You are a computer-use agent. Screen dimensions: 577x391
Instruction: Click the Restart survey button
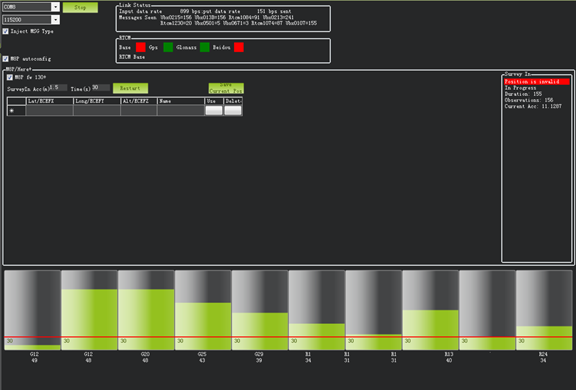click(130, 88)
